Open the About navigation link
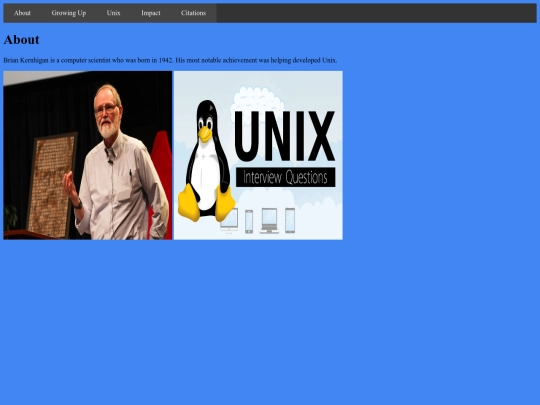The width and height of the screenshot is (540, 405). [x=22, y=13]
